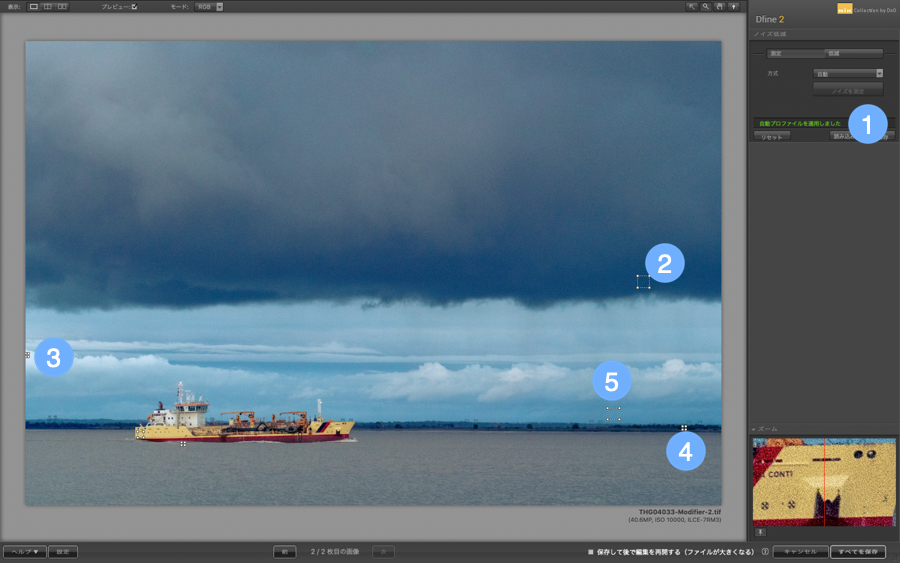Go to previous image with 前
Image resolution: width=900 pixels, height=563 pixels.
[x=285, y=552]
